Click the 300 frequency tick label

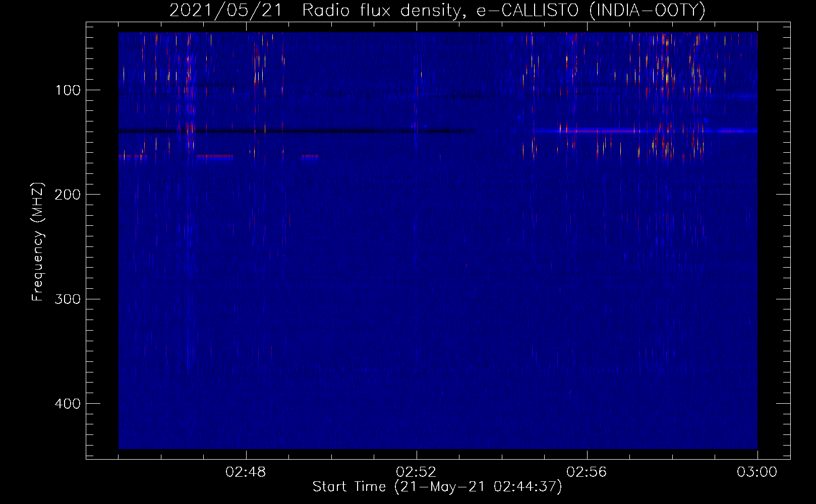pyautogui.click(x=68, y=299)
